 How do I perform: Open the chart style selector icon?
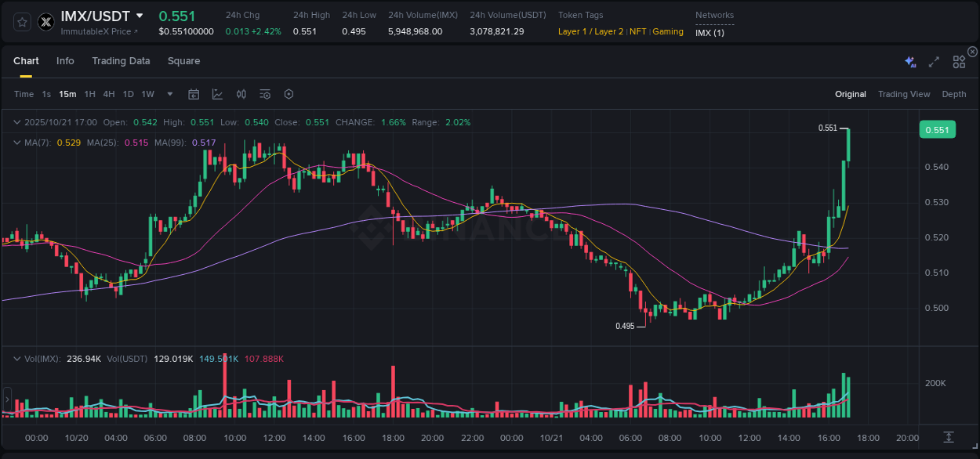(217, 94)
